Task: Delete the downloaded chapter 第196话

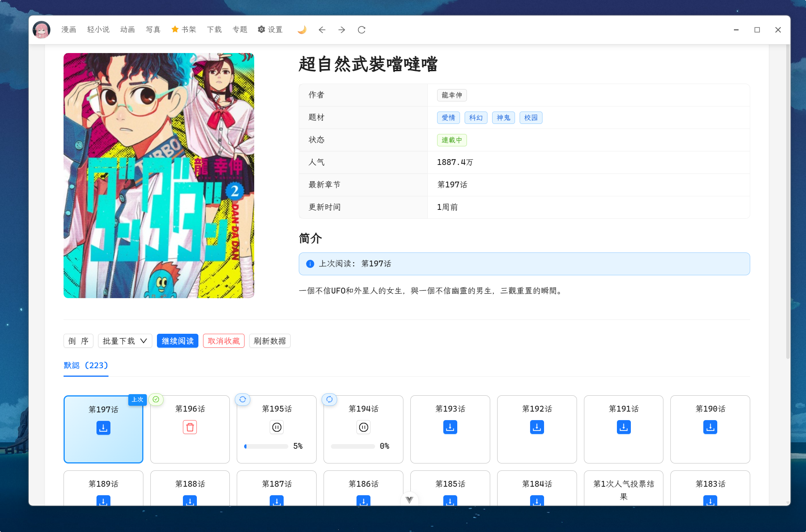Action: (x=190, y=427)
